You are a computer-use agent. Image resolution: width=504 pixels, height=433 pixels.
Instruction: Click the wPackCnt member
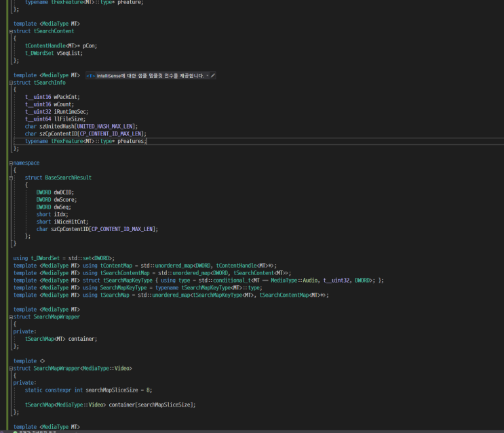pyautogui.click(x=66, y=97)
